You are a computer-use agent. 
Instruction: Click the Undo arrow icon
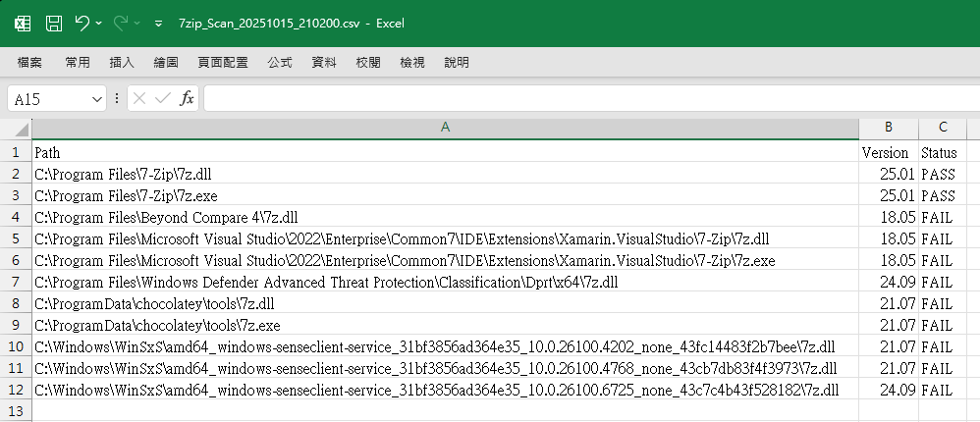pos(82,23)
